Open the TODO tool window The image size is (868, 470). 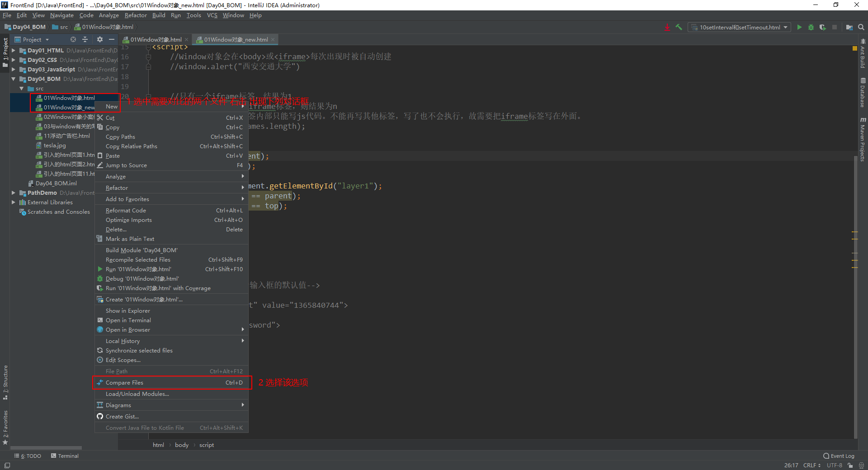click(28, 456)
